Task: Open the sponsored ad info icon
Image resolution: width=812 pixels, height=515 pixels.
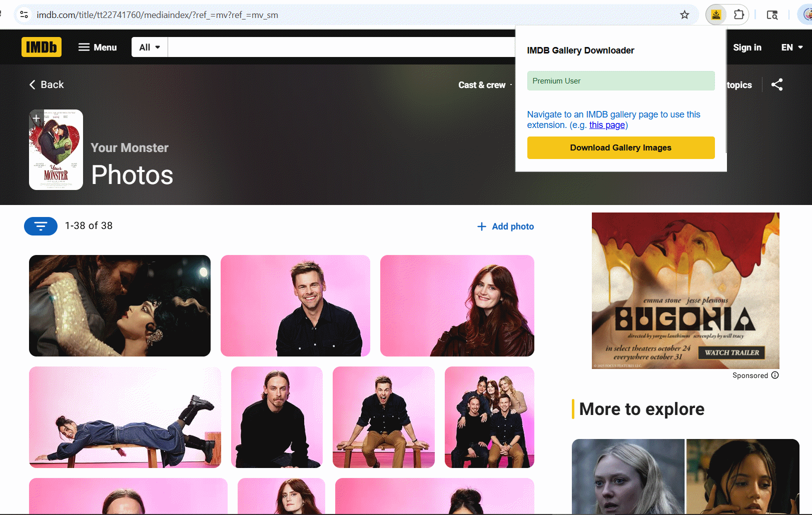Action: coord(775,375)
